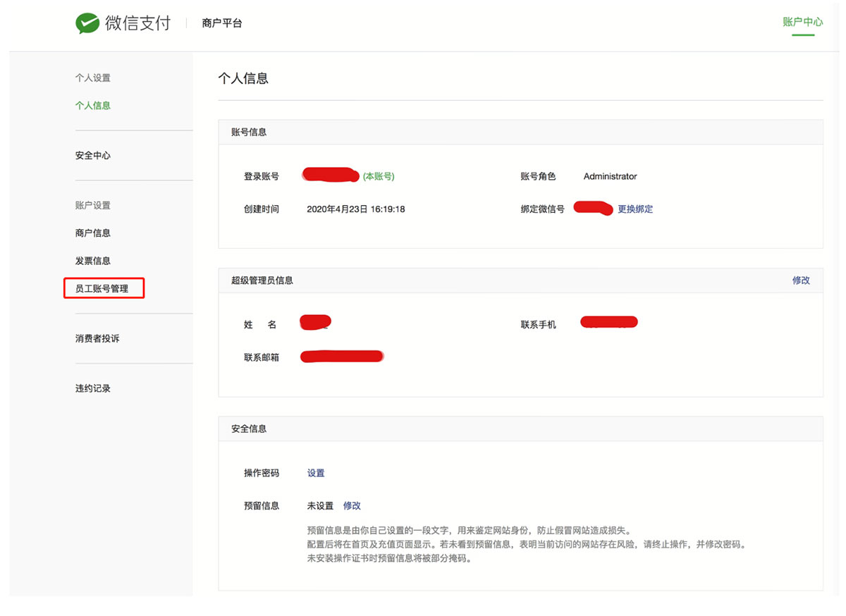Select 个人信息 in the sidebar

click(x=93, y=106)
